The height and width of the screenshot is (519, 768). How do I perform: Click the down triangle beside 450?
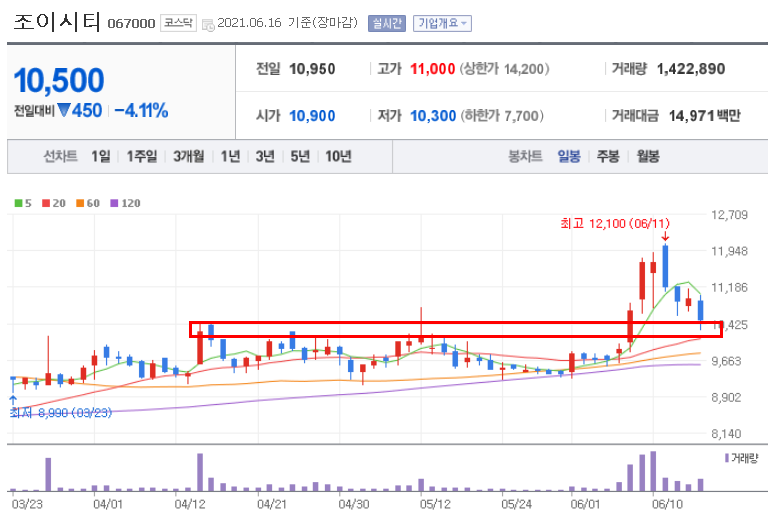point(64,110)
